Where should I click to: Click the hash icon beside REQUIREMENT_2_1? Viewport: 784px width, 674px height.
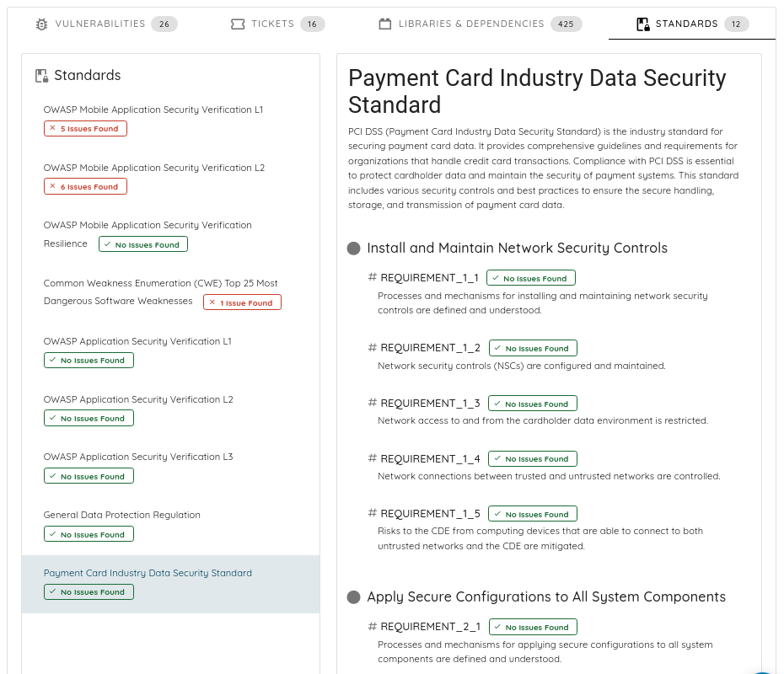[372, 626]
